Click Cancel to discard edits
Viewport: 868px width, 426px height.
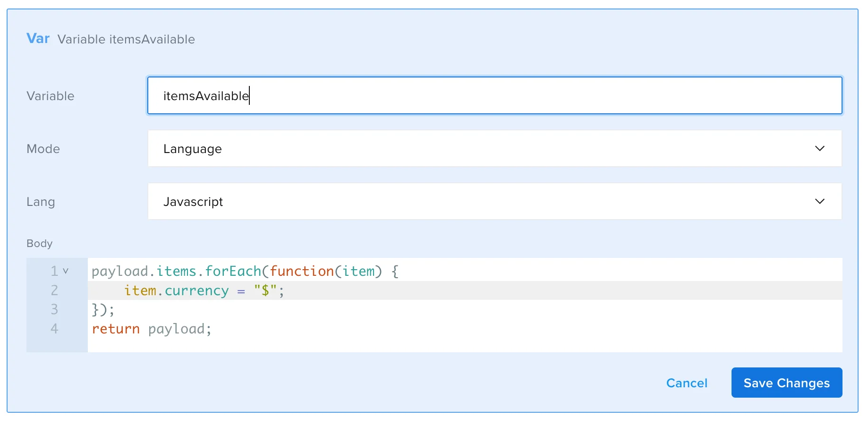(x=687, y=383)
